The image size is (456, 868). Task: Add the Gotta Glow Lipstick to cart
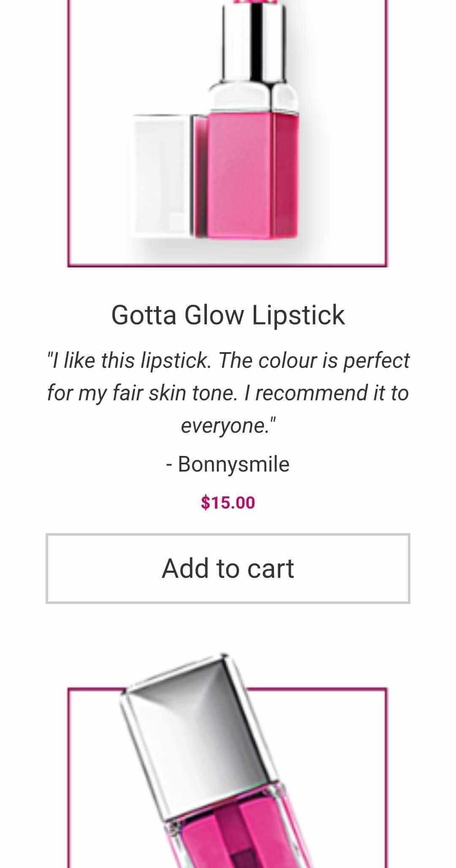228,568
